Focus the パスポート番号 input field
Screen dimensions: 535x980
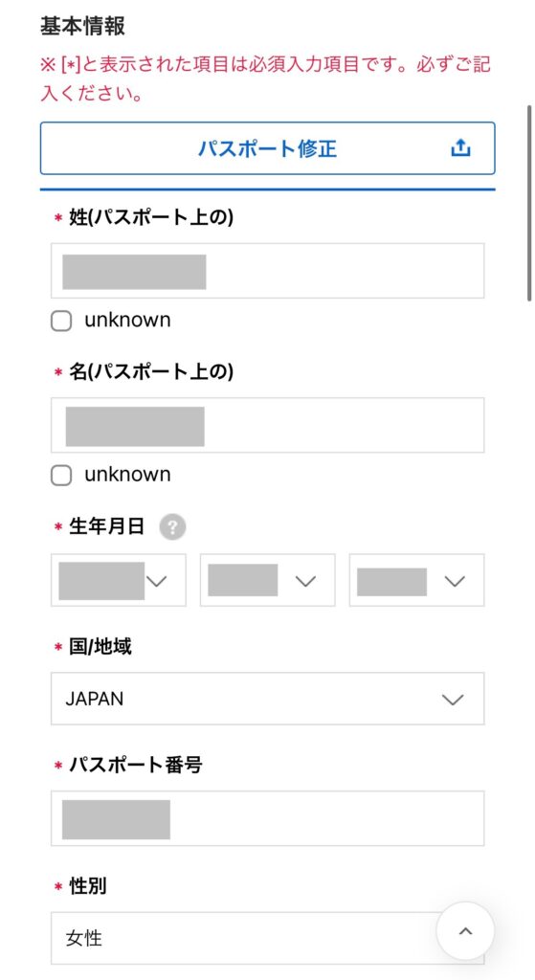point(268,818)
